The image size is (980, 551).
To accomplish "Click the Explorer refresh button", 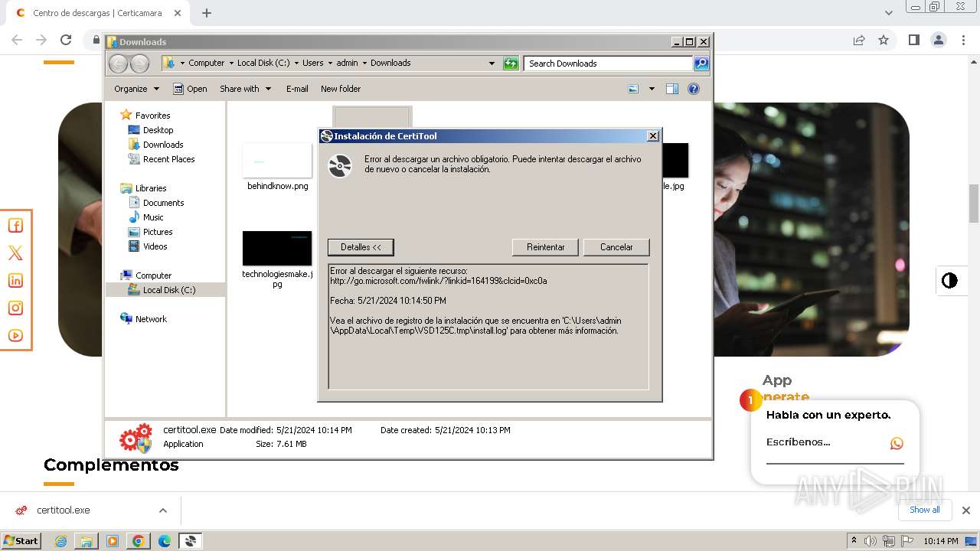I will tap(511, 64).
